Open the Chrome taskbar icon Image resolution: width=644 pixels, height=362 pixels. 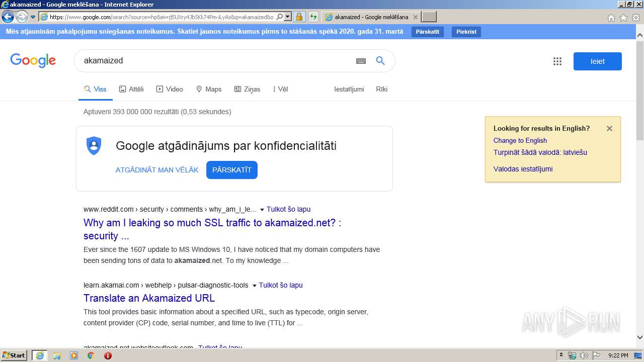pos(91,355)
